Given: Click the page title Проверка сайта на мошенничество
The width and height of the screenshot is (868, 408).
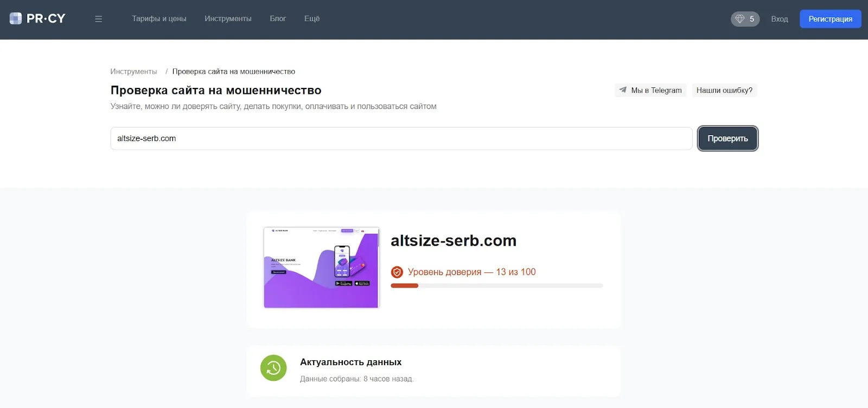Looking at the screenshot, I should [216, 90].
